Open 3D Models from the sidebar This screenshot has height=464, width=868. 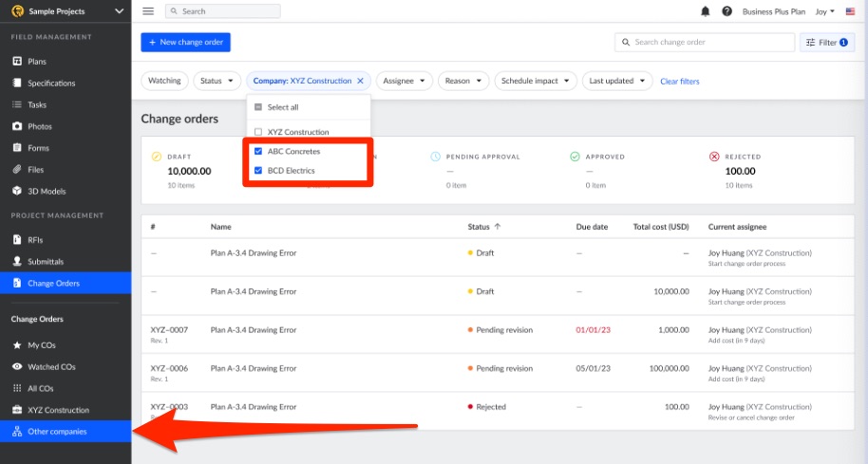tap(46, 191)
